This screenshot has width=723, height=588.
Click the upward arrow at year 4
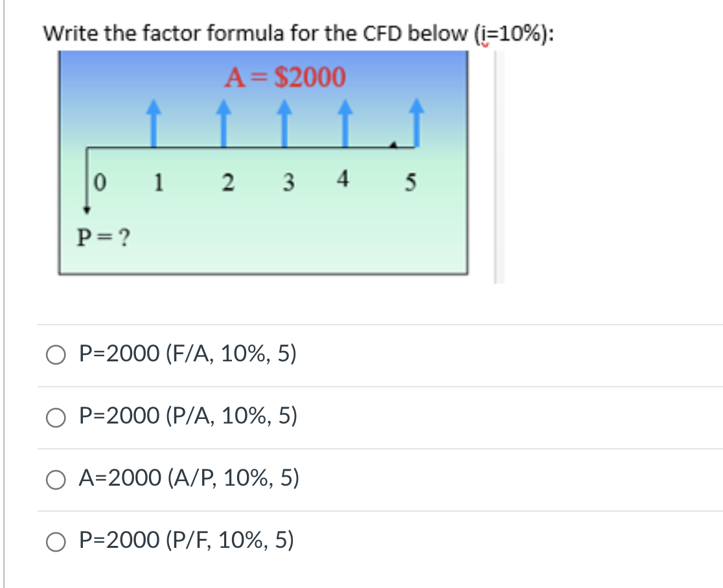click(x=345, y=123)
